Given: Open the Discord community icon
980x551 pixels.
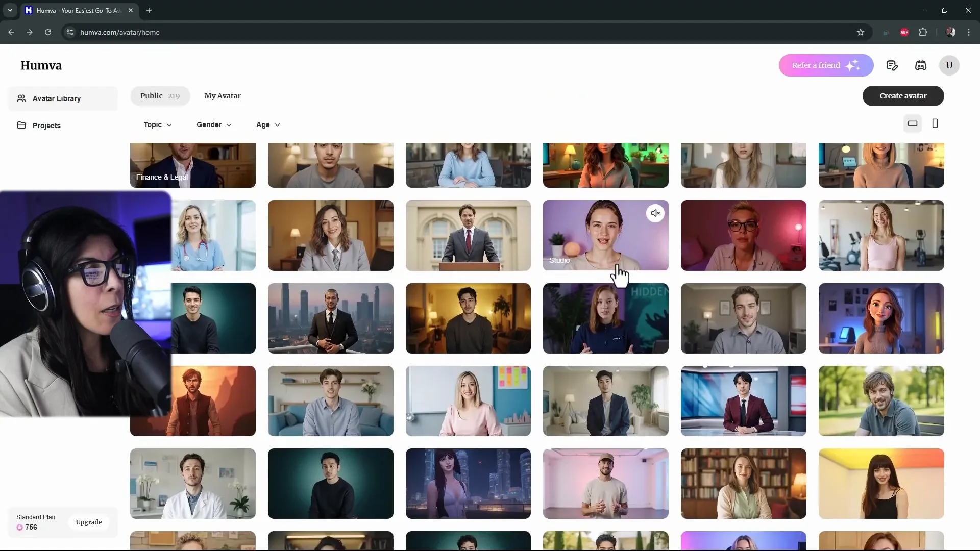Looking at the screenshot, I should click(x=921, y=65).
